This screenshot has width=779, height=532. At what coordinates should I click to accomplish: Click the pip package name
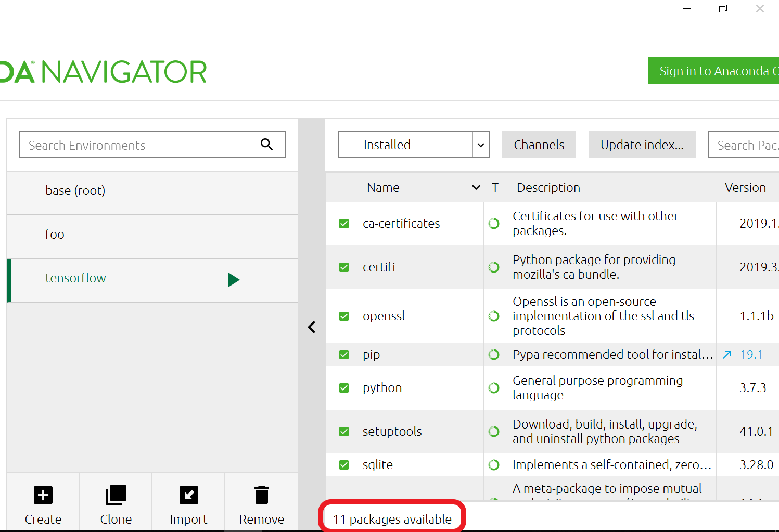pos(372,355)
